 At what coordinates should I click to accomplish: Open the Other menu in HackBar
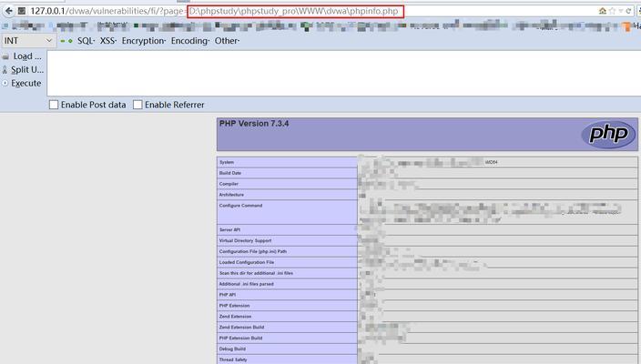click(227, 41)
